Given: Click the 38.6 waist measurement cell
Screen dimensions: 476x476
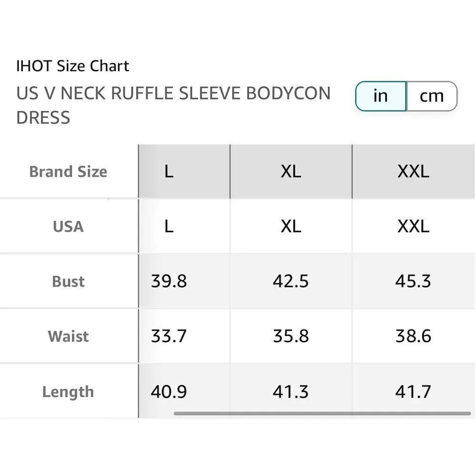Looking at the screenshot, I should point(413,337).
